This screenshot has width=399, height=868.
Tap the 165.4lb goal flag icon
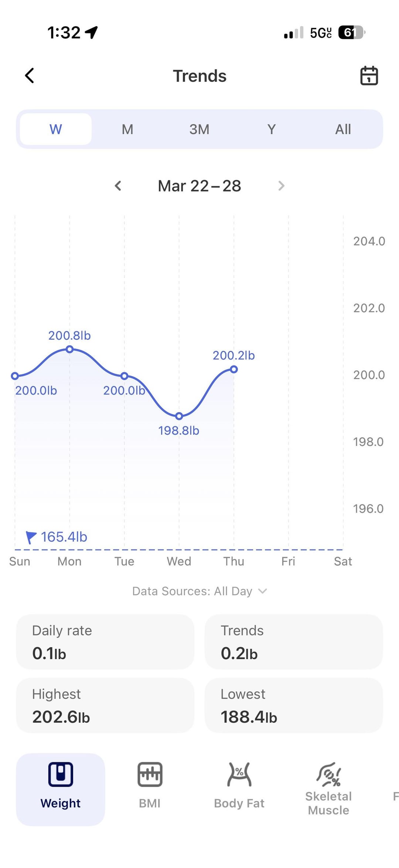(x=31, y=537)
